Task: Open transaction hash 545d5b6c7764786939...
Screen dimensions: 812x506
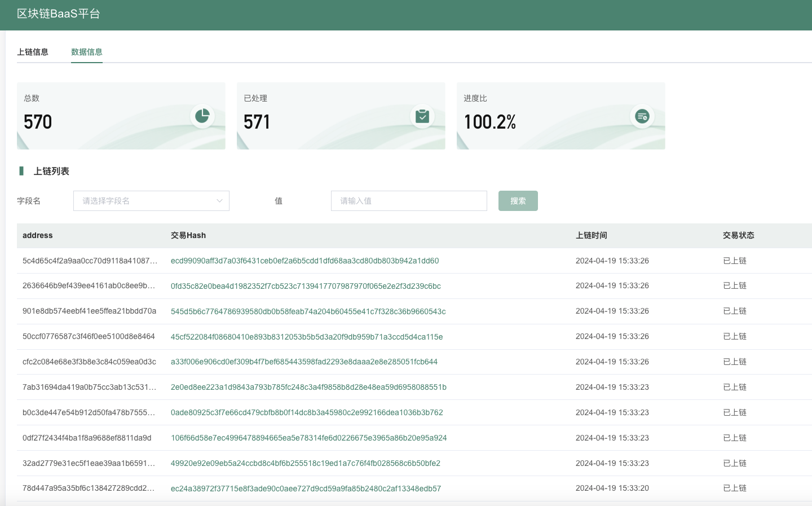Action: 308,311
